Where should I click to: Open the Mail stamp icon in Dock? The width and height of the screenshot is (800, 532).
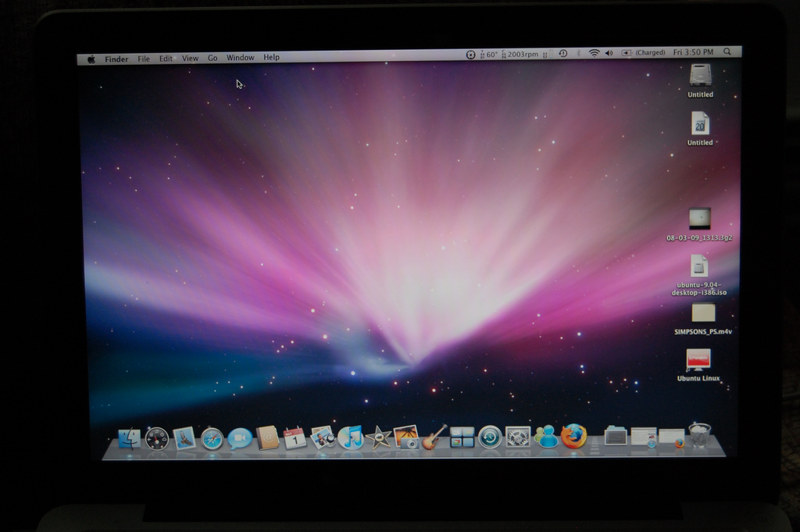184,438
